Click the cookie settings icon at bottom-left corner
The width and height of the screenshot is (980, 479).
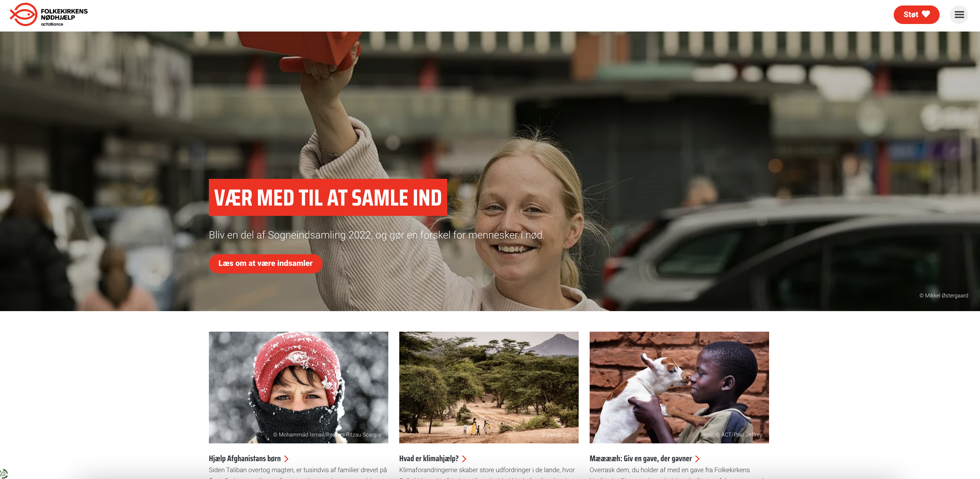coord(3,474)
